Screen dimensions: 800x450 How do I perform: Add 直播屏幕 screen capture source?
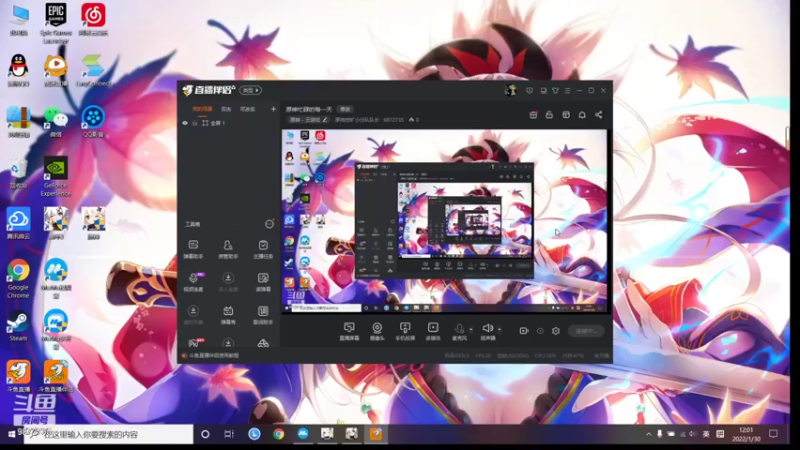tap(349, 331)
